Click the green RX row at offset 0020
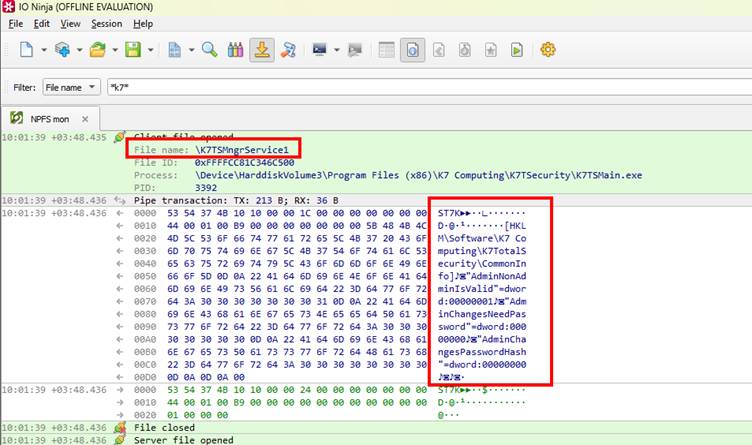Screen dimensions: 752x445 tap(198, 415)
